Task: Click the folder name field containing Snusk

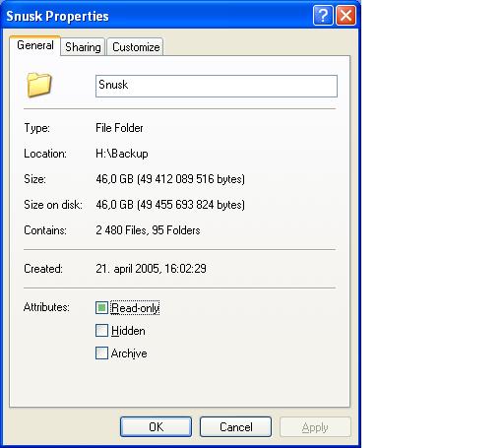Action: [x=217, y=86]
